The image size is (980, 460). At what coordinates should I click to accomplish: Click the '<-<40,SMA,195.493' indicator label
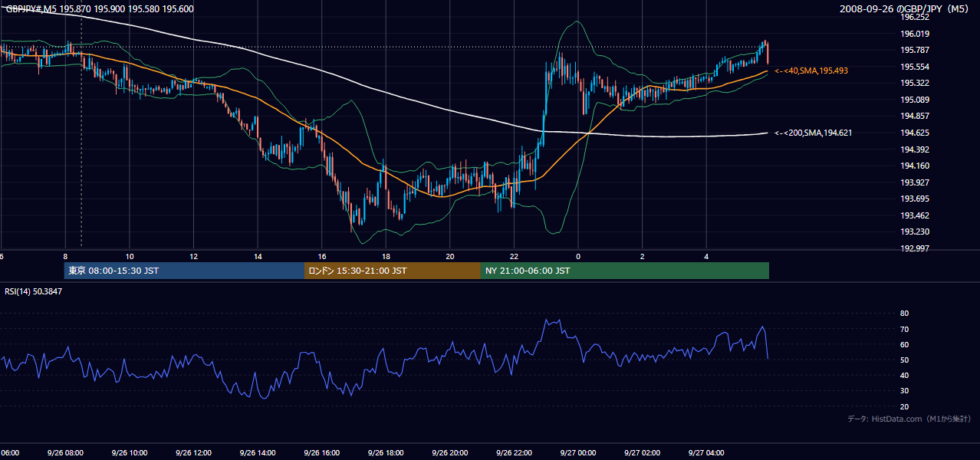[811, 71]
